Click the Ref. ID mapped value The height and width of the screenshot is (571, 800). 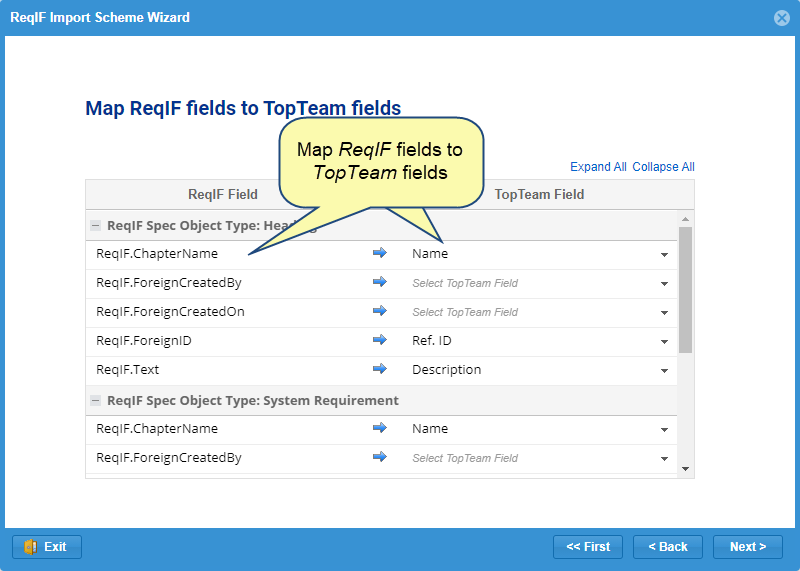[x=432, y=341]
